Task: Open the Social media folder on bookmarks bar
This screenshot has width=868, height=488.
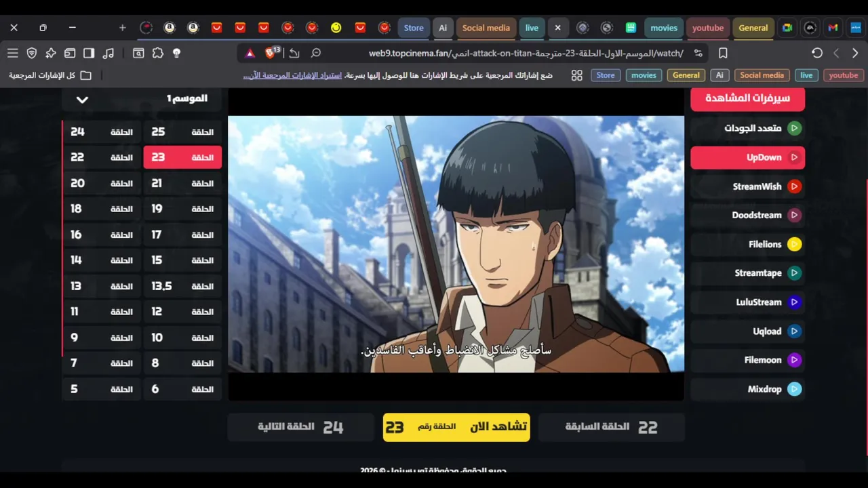Action: (x=762, y=75)
